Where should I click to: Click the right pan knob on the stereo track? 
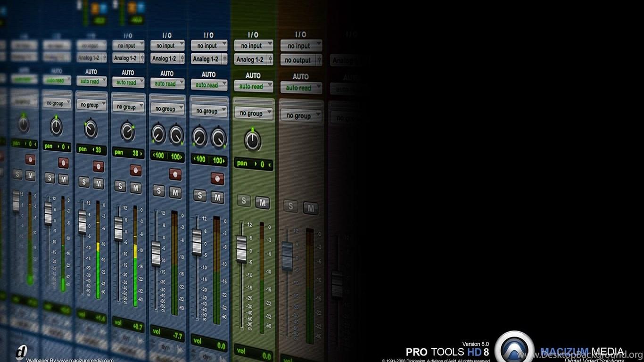tap(177, 134)
